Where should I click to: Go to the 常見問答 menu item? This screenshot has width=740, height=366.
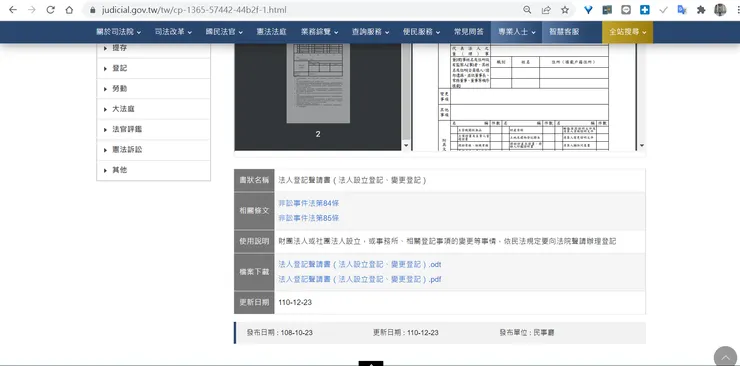[469, 32]
